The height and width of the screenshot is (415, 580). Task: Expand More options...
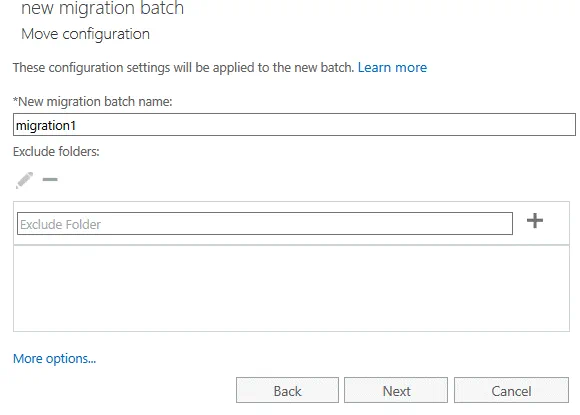coord(54,358)
